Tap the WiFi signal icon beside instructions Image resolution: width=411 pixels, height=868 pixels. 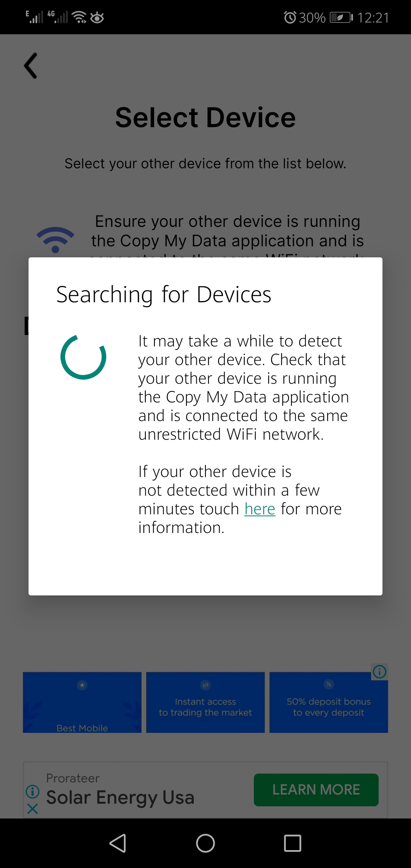pos(55,239)
